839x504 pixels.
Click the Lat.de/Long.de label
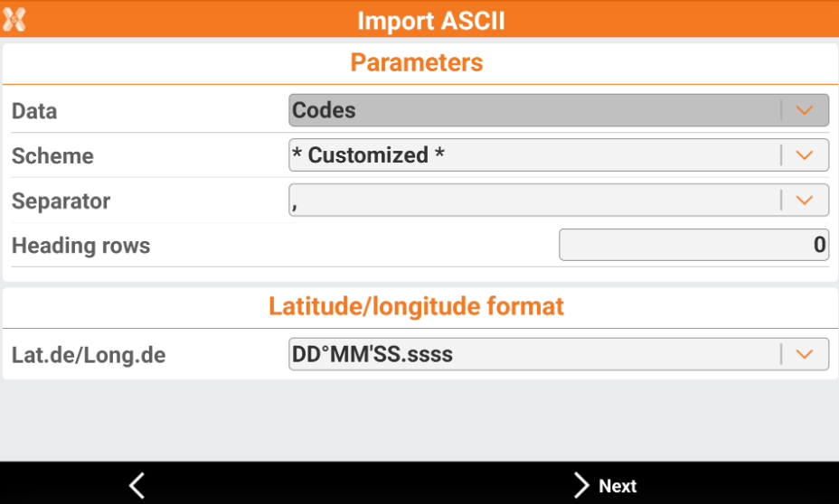[x=89, y=355]
